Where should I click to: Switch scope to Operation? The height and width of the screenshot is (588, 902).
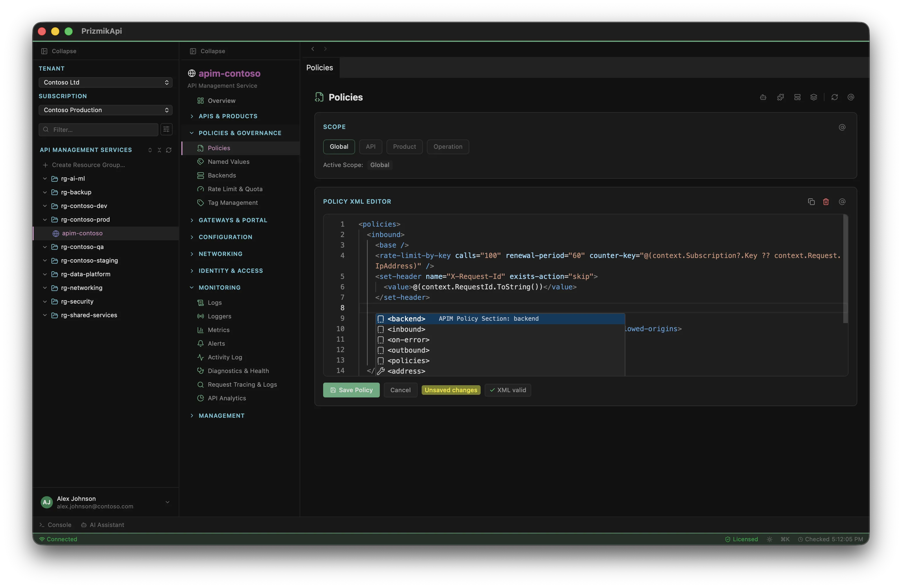pos(448,147)
